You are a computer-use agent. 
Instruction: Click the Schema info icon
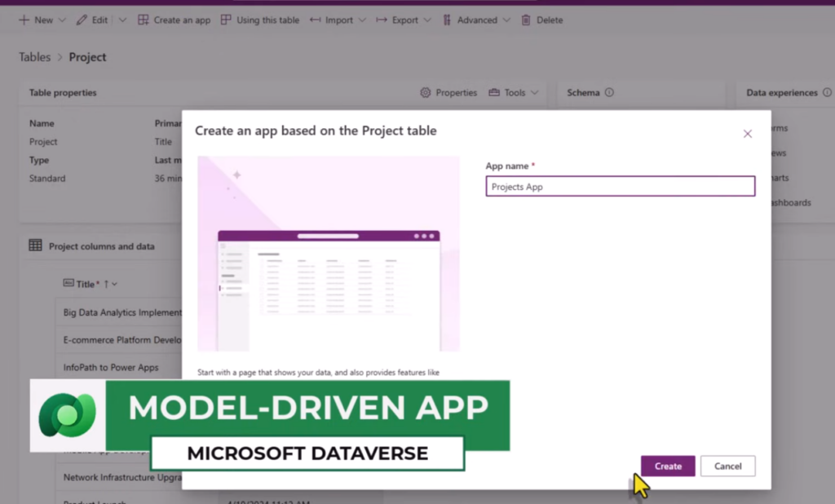click(609, 92)
